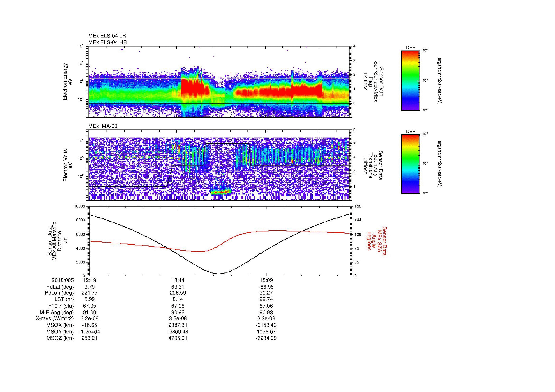
Task: Click the top DEF color bar
Action: (x=410, y=80)
